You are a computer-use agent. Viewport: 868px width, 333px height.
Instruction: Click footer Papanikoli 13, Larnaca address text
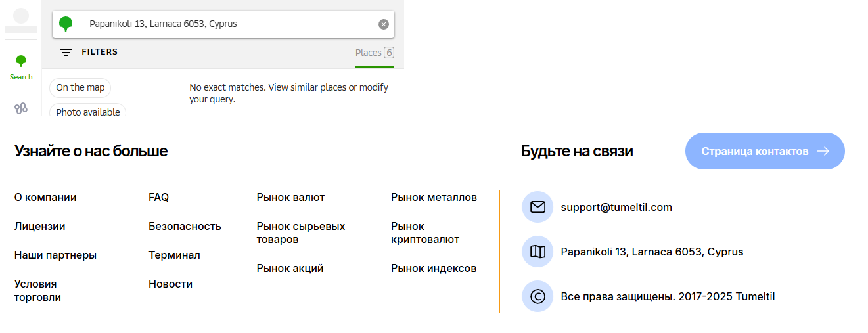[x=652, y=252]
